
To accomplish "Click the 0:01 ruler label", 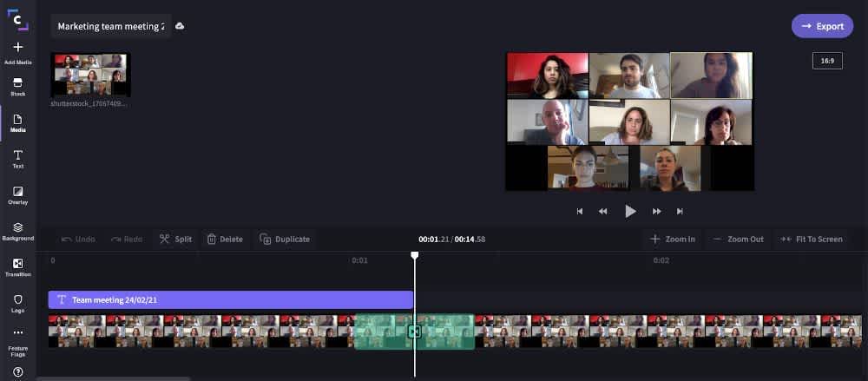I will [x=360, y=260].
